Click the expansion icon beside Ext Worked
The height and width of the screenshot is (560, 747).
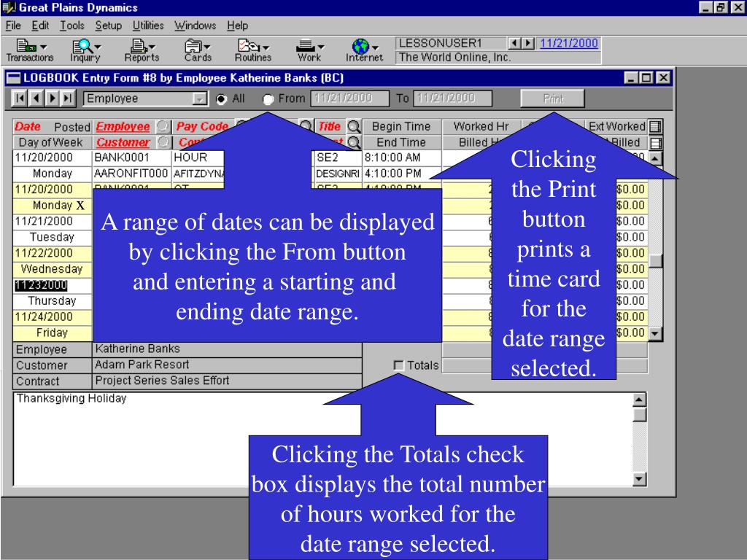pos(656,126)
